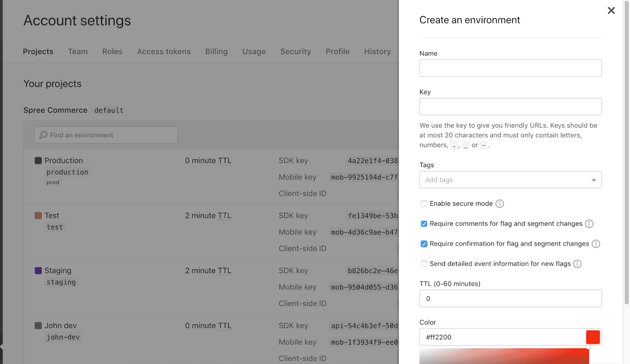Click the red color swatch beside #ff2200
The width and height of the screenshot is (630, 364).
pyautogui.click(x=593, y=337)
